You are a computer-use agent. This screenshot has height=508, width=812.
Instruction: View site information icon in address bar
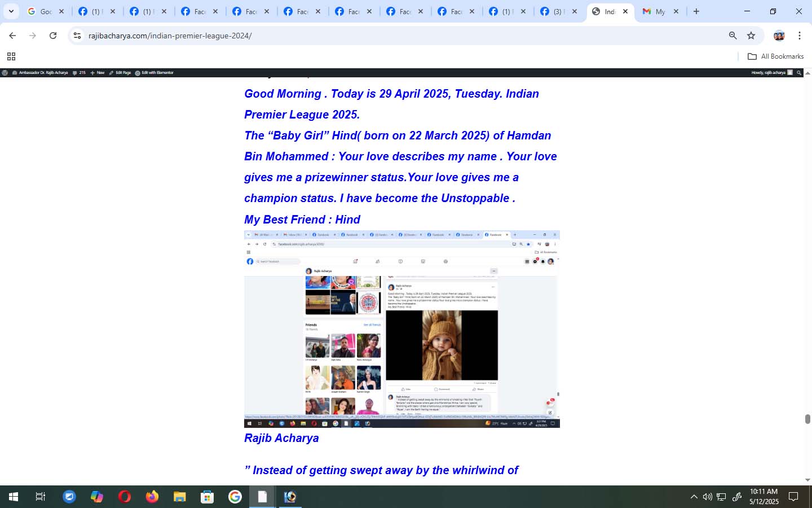(x=77, y=36)
